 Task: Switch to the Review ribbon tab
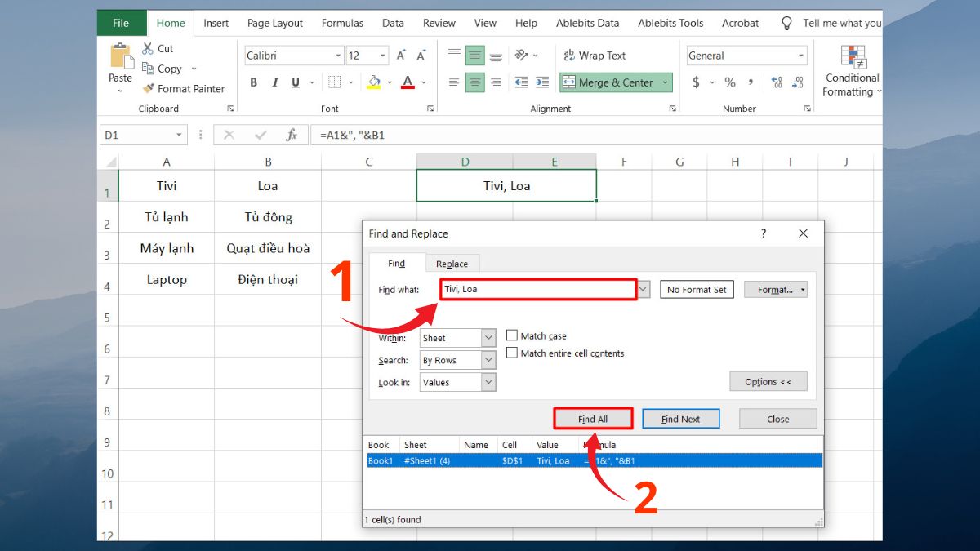pos(439,23)
